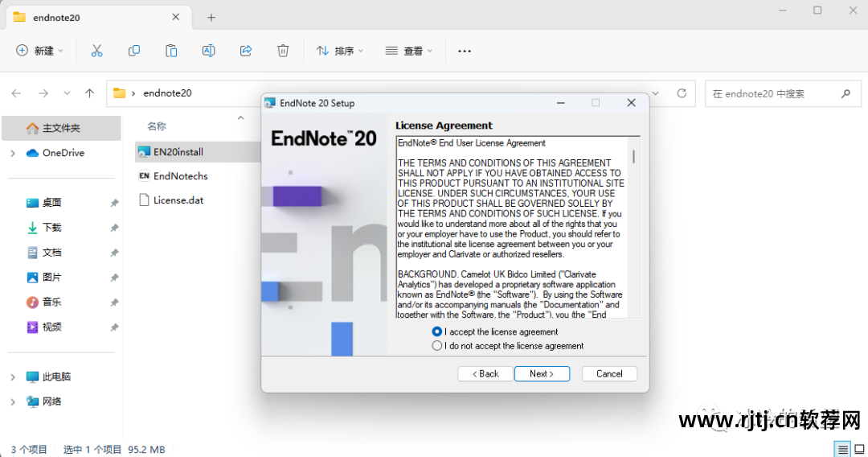
Task: Click the Cut scissors icon in toolbar
Action: pyautogui.click(x=96, y=51)
